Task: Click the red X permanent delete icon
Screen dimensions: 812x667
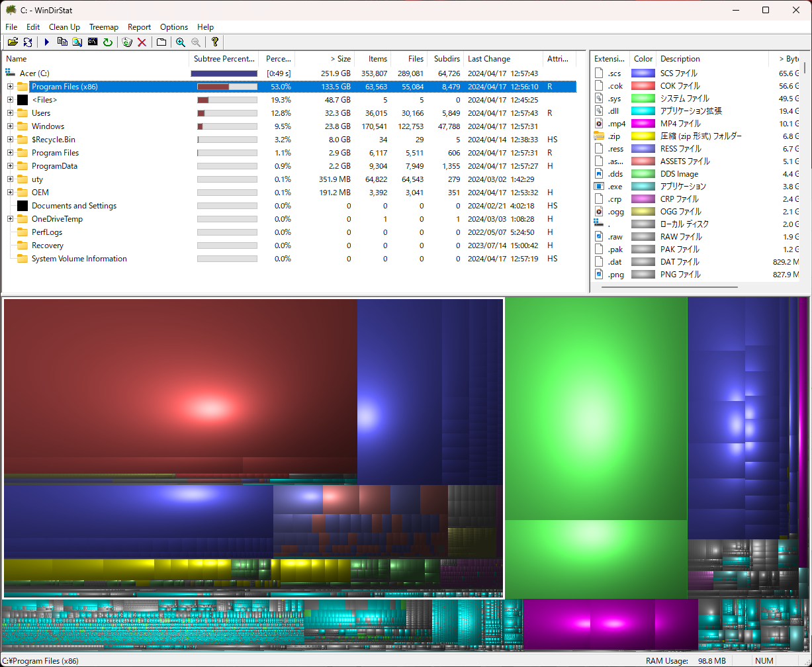Action: (x=142, y=42)
